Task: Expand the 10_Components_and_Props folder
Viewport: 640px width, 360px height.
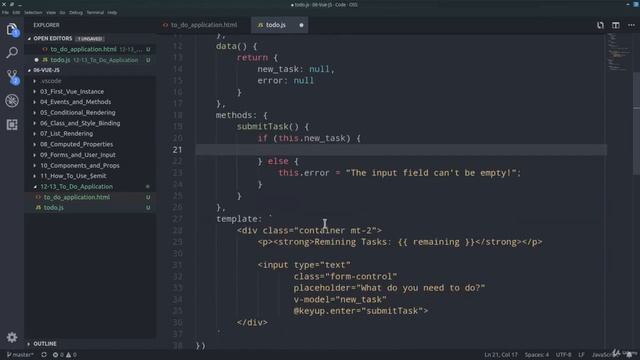Action: [80, 165]
